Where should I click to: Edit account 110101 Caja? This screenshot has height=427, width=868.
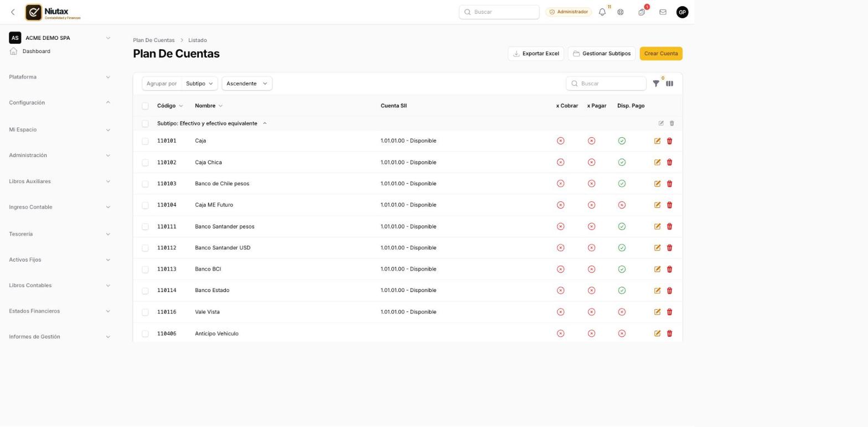click(658, 141)
